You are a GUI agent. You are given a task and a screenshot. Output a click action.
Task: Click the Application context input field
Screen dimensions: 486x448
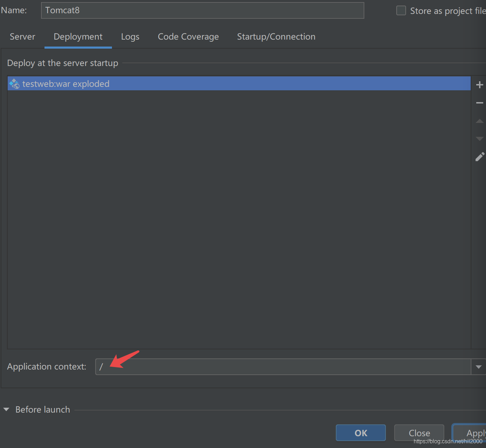[x=283, y=367]
